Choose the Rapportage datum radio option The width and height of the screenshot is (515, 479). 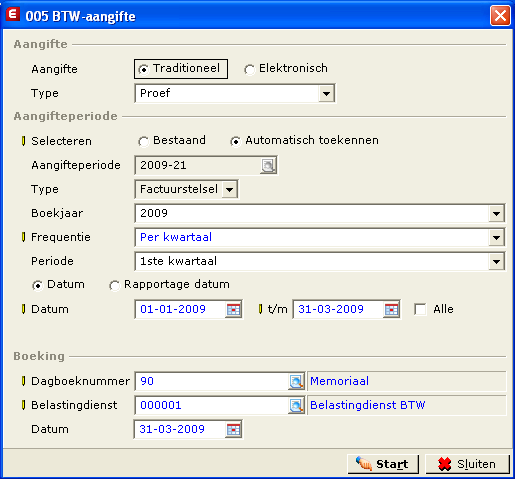pos(114,285)
